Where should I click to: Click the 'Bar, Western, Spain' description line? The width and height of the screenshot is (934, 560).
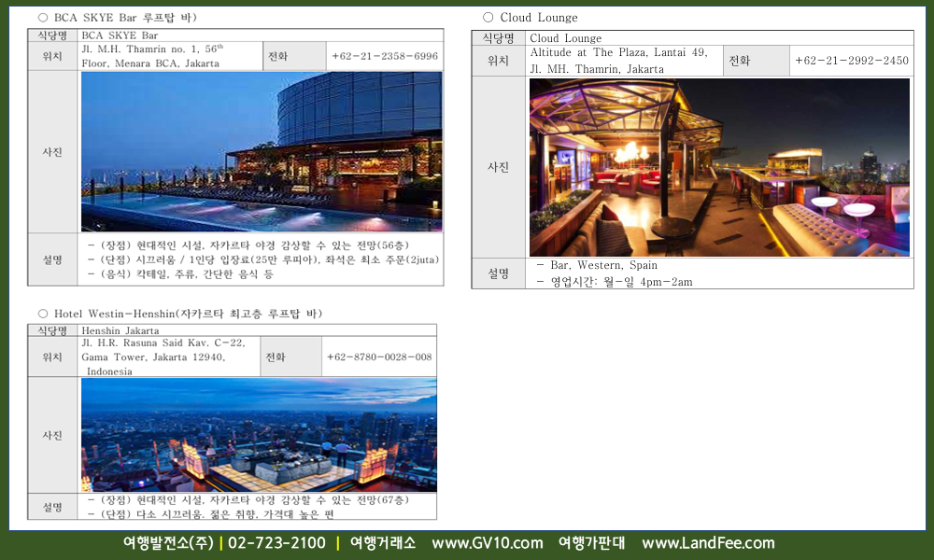point(597,265)
